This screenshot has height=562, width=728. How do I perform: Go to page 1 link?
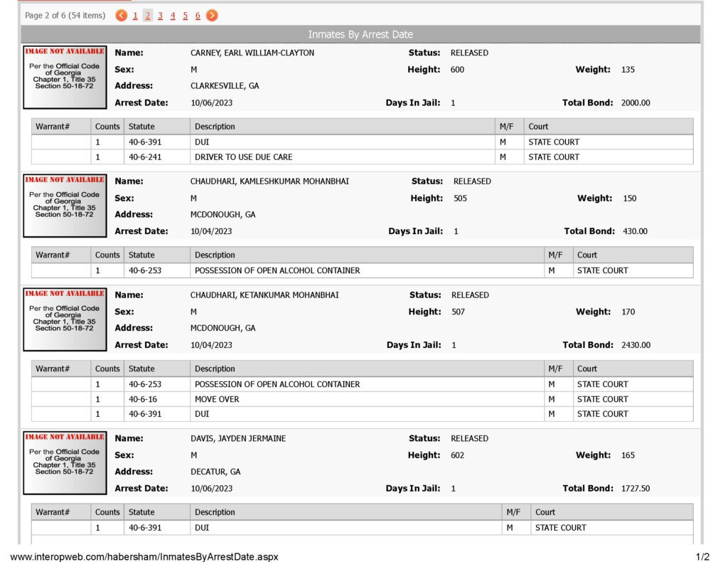pos(135,16)
